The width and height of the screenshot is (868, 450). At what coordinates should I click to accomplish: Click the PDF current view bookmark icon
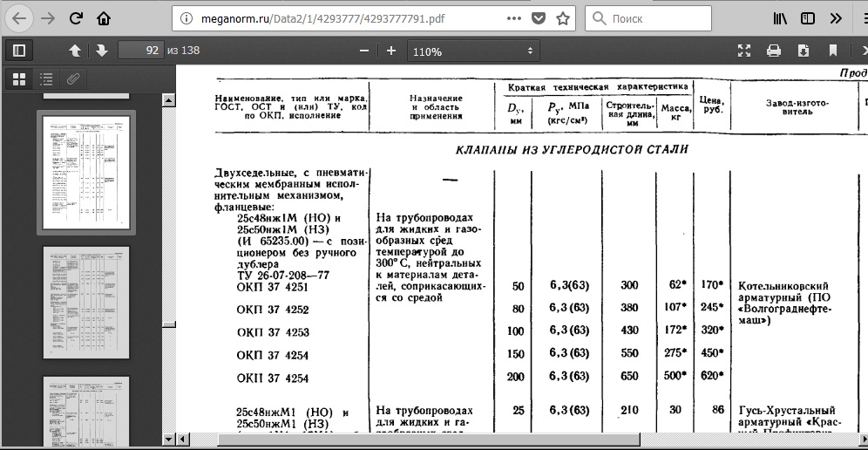point(832,51)
